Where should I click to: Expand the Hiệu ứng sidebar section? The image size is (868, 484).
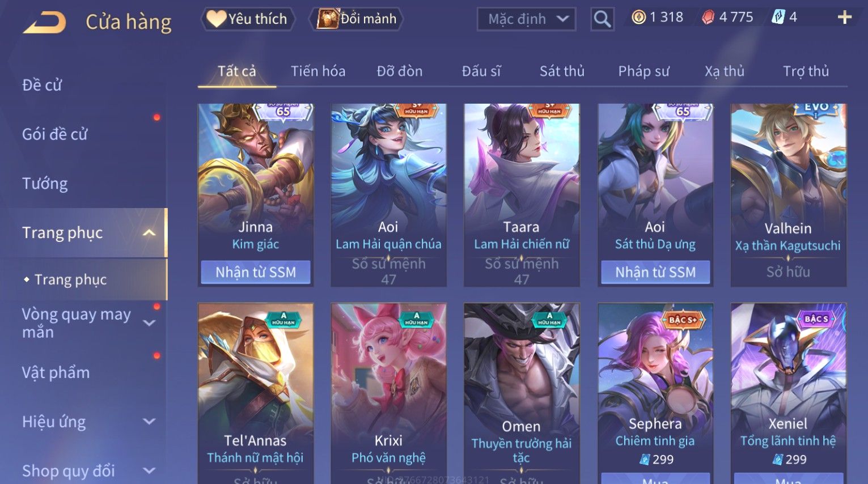pyautogui.click(x=149, y=422)
